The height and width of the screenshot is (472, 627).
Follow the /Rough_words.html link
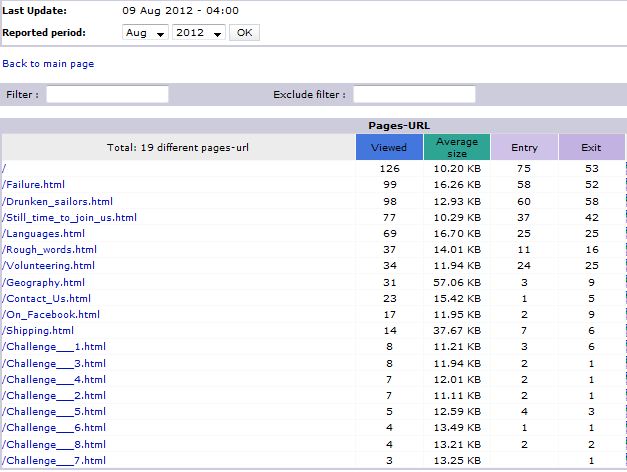coord(50,249)
